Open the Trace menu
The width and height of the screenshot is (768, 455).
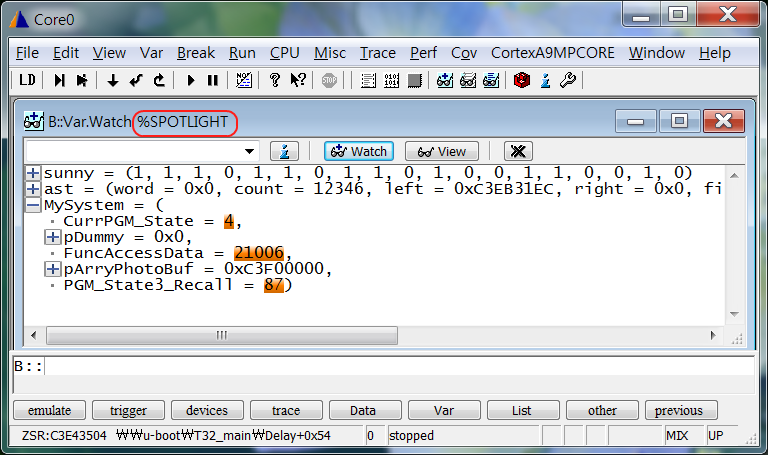378,53
